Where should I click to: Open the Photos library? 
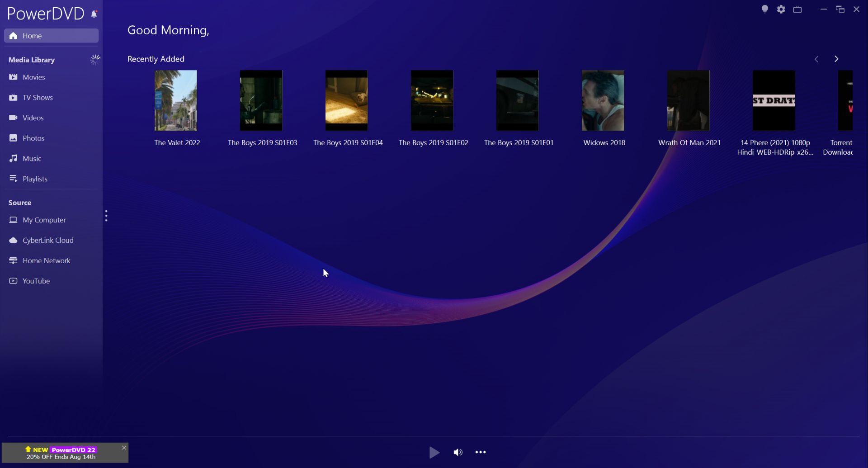click(x=51, y=138)
